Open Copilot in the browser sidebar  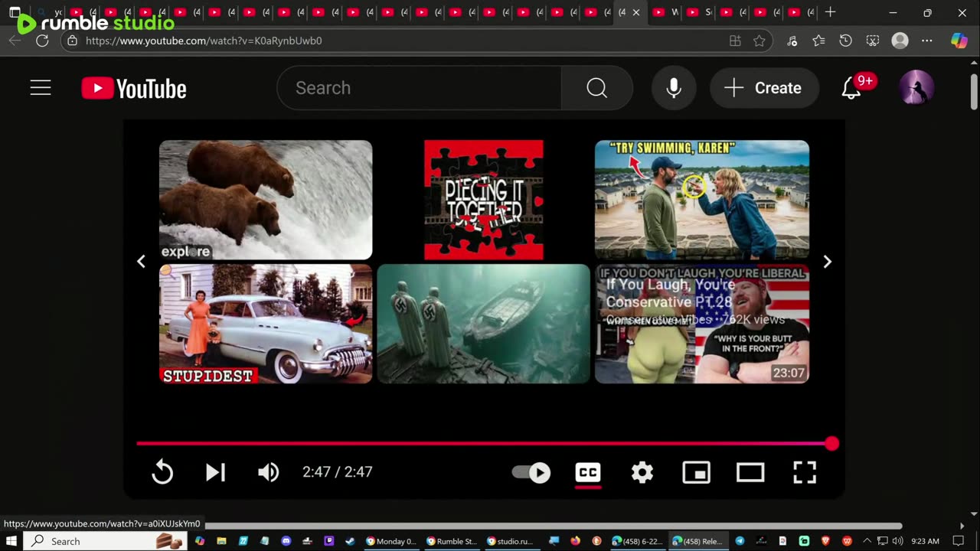coord(959,41)
